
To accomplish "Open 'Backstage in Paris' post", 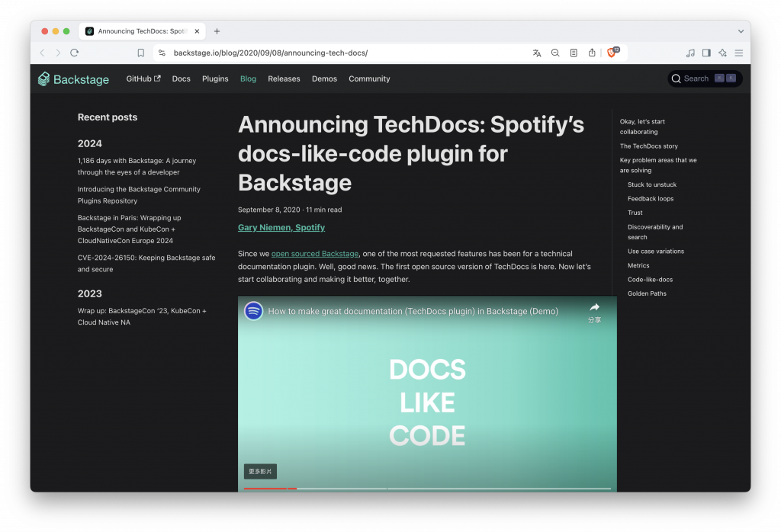I will point(129,229).
